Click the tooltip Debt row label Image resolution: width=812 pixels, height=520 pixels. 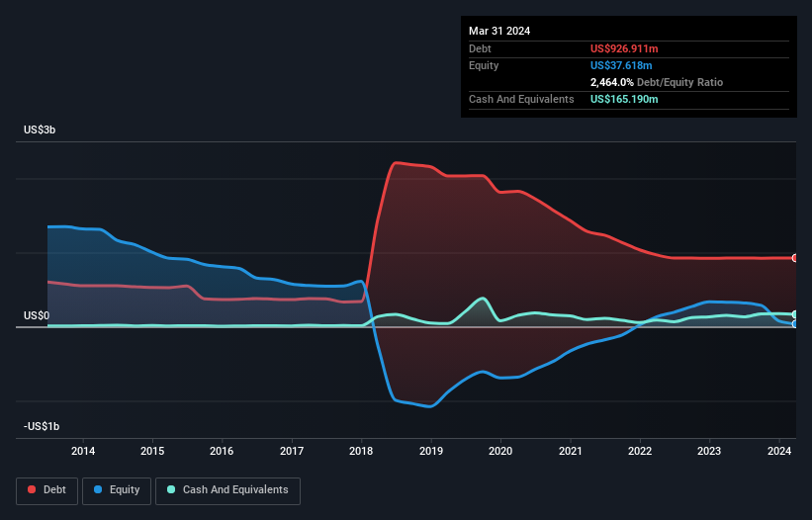[480, 48]
